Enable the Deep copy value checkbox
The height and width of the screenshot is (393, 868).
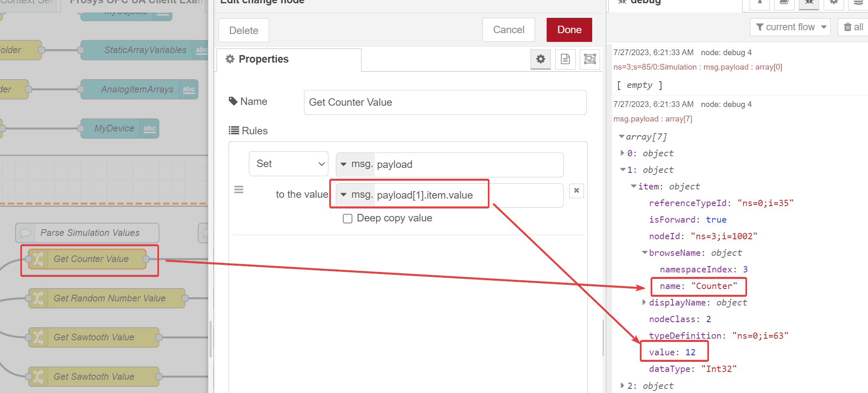(x=347, y=218)
